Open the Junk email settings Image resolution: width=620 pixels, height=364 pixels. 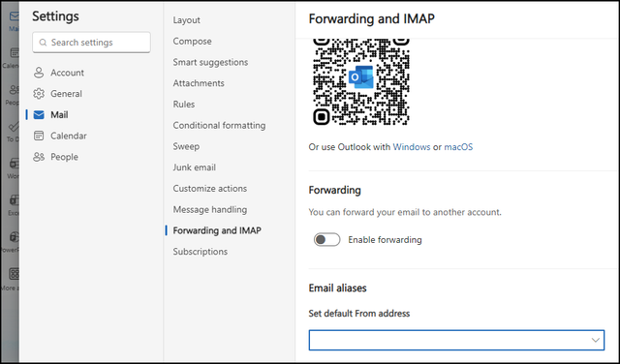tap(194, 167)
